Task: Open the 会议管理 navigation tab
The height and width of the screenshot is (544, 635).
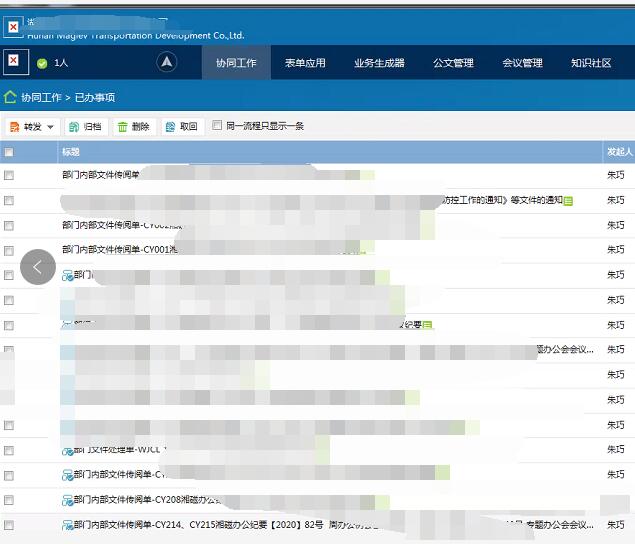Action: (x=522, y=63)
